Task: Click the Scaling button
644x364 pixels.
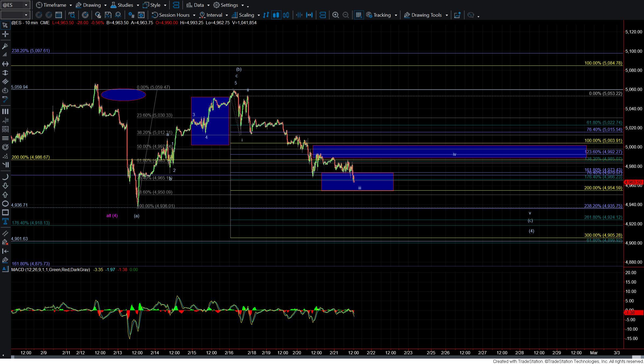Action: click(243, 15)
